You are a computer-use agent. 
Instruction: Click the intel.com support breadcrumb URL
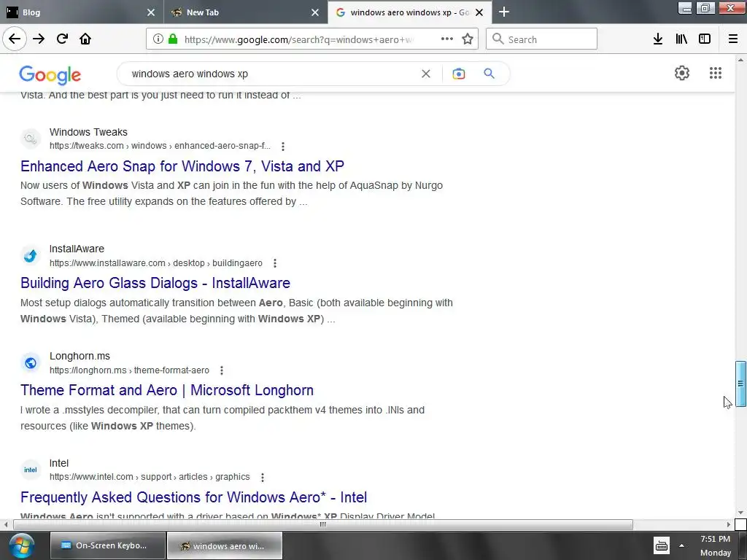150,477
